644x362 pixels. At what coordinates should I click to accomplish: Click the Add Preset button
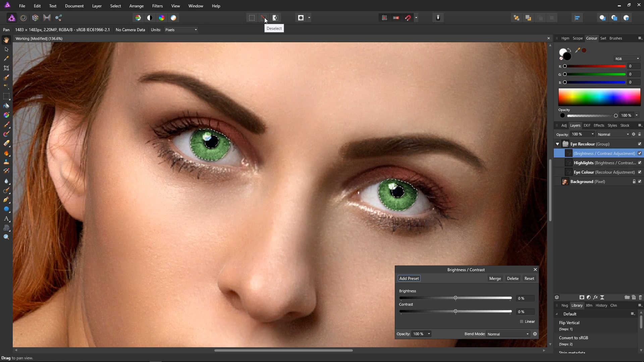tap(409, 279)
